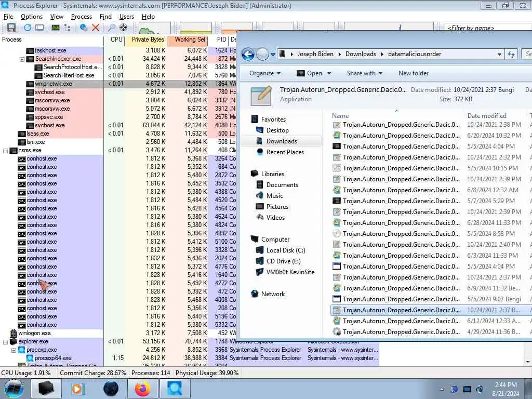Sort by the Working Set column header

click(188, 39)
